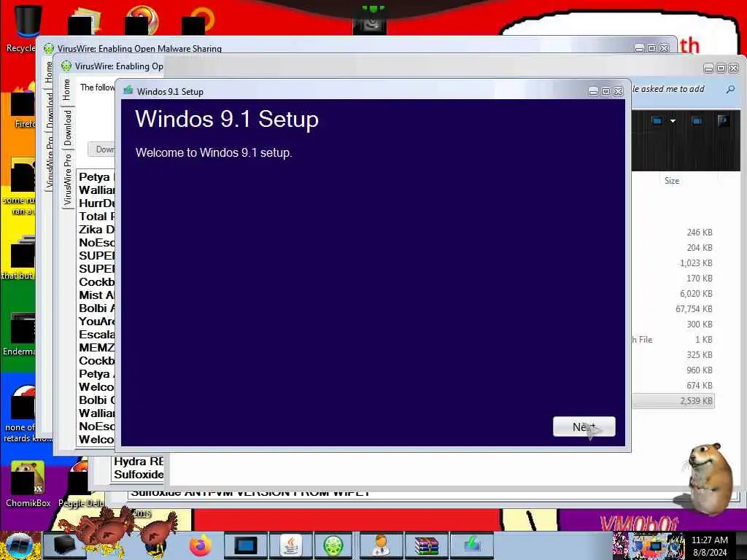Image resolution: width=747 pixels, height=560 pixels.
Task: Select Sulfoxide in the lower list
Action: (139, 474)
